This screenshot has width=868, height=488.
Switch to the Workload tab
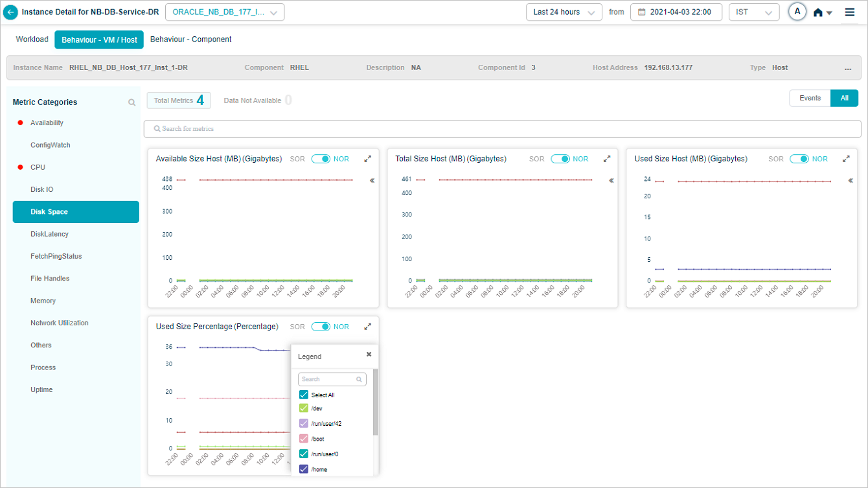tap(32, 40)
